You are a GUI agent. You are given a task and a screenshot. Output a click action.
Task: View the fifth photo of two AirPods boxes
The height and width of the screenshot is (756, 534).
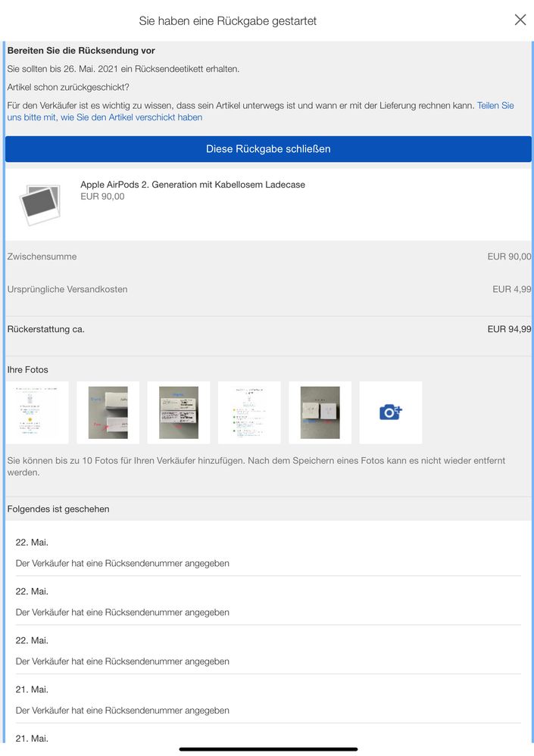point(320,412)
